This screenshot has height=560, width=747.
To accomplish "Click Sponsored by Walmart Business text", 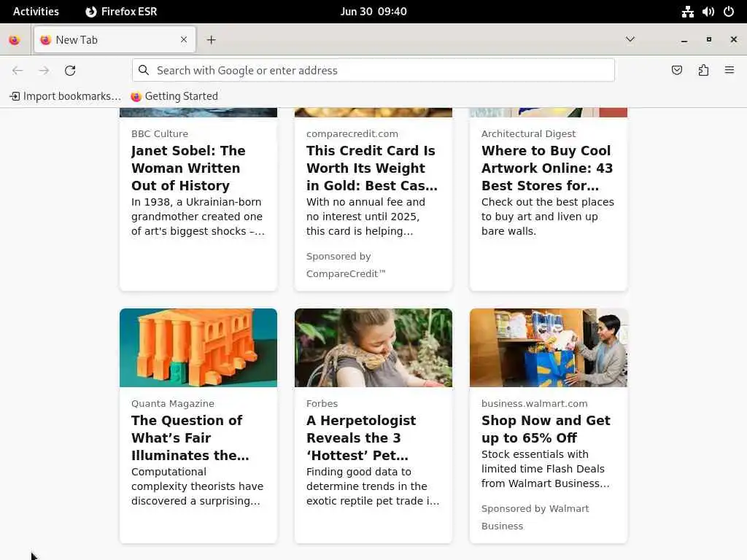I will coord(535,517).
